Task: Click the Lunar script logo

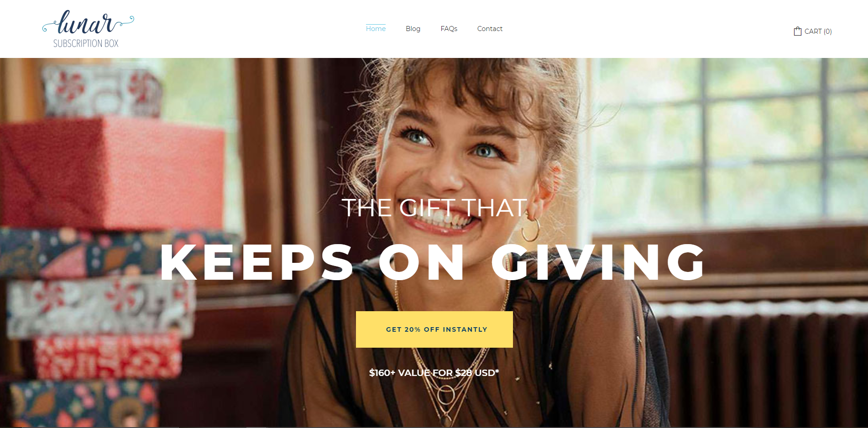Action: click(88, 22)
